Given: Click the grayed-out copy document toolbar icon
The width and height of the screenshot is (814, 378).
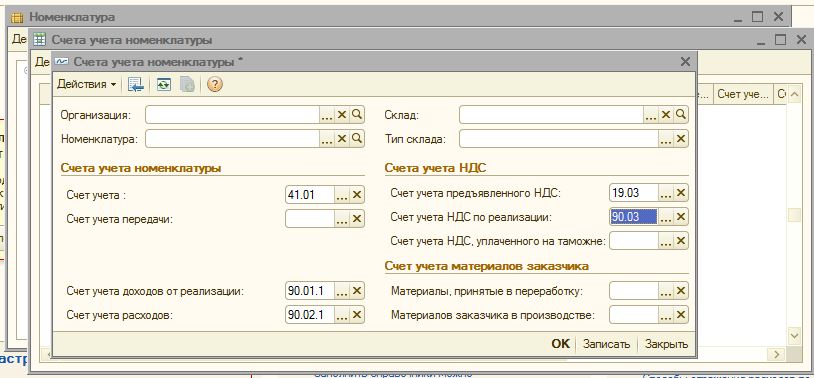Looking at the screenshot, I should [x=187, y=84].
